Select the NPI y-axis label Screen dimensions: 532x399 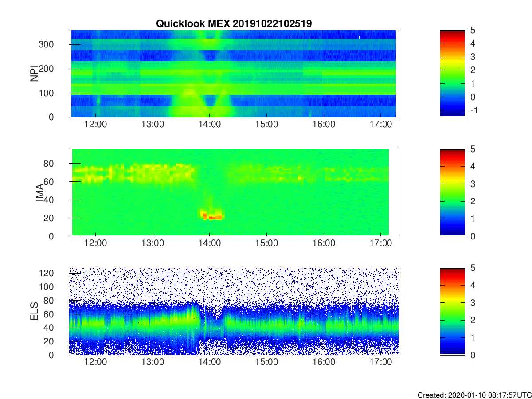[34, 74]
